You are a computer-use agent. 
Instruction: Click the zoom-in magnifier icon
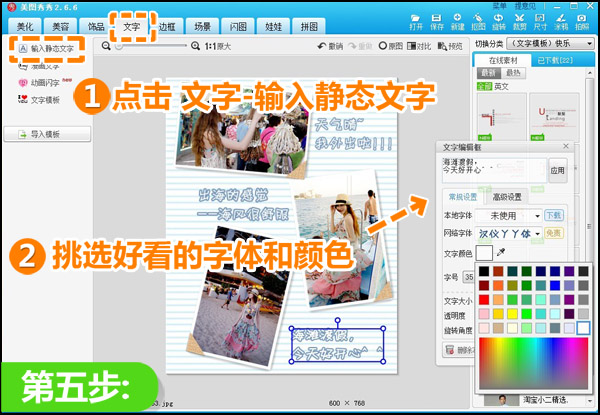click(196, 46)
